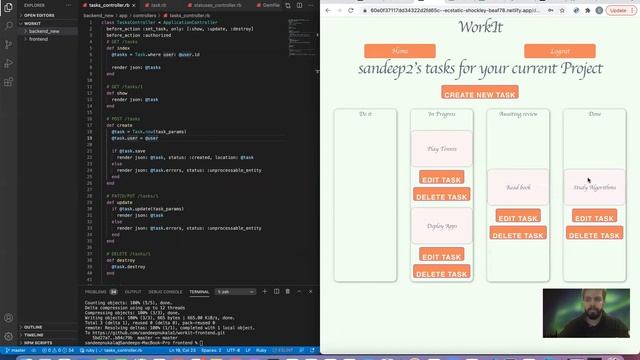Image resolution: width=640 pixels, height=360 pixels.
Task: Click EDIT TASK under Study Algorithms
Action: 595,216
